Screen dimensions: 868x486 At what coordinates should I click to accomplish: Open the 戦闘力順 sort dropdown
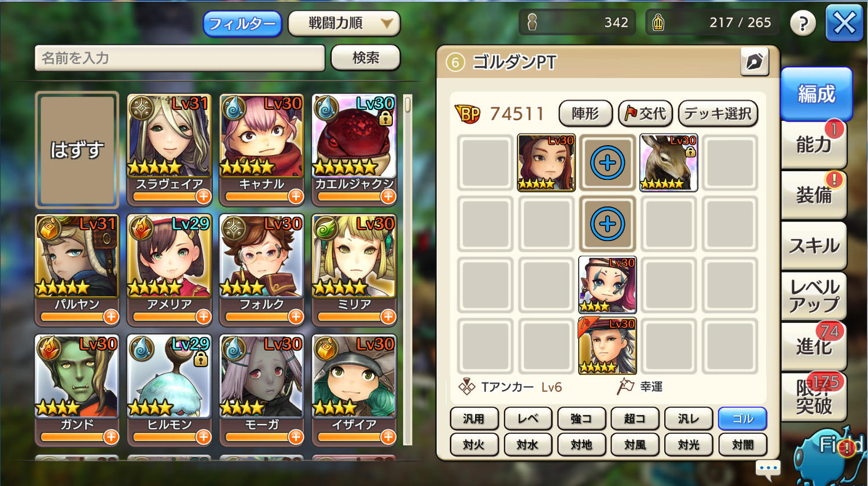[344, 24]
